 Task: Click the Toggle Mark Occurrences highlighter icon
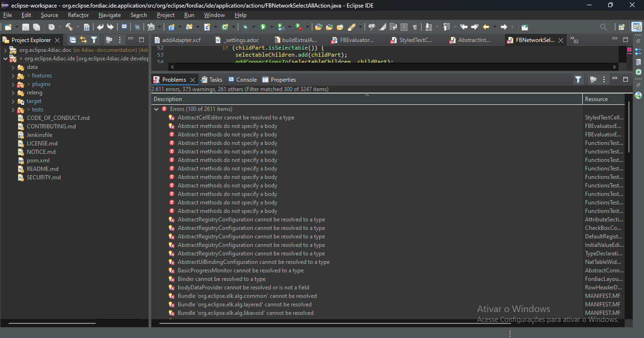click(382, 27)
